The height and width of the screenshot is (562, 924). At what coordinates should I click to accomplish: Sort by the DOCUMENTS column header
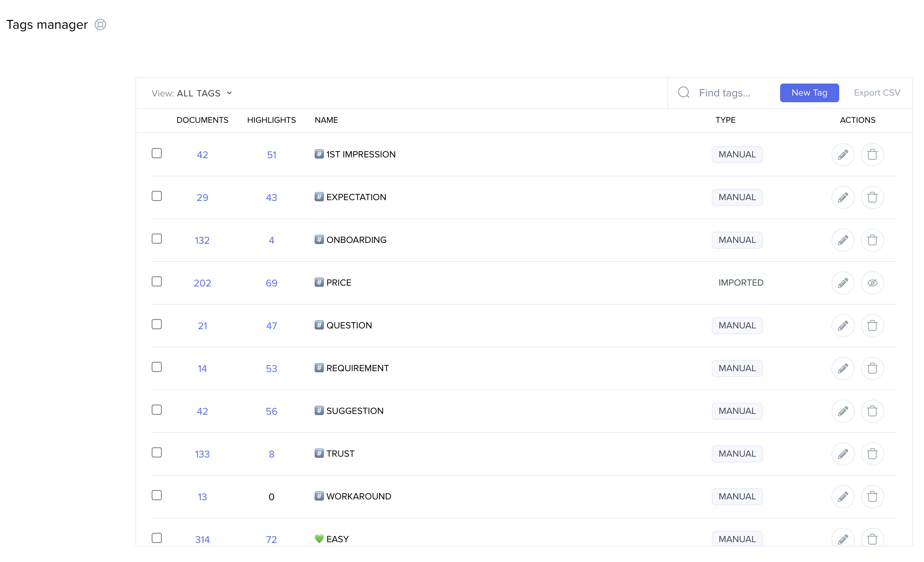(202, 120)
